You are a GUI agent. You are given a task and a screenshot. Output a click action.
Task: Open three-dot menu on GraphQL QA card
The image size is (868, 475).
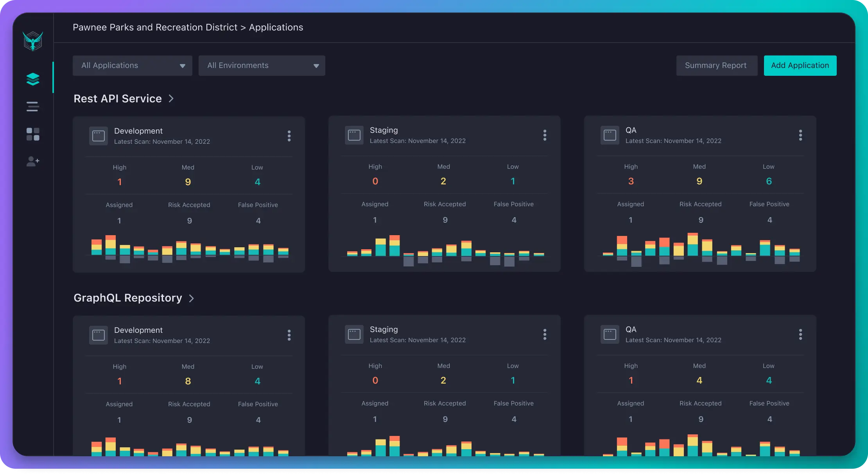[800, 334]
